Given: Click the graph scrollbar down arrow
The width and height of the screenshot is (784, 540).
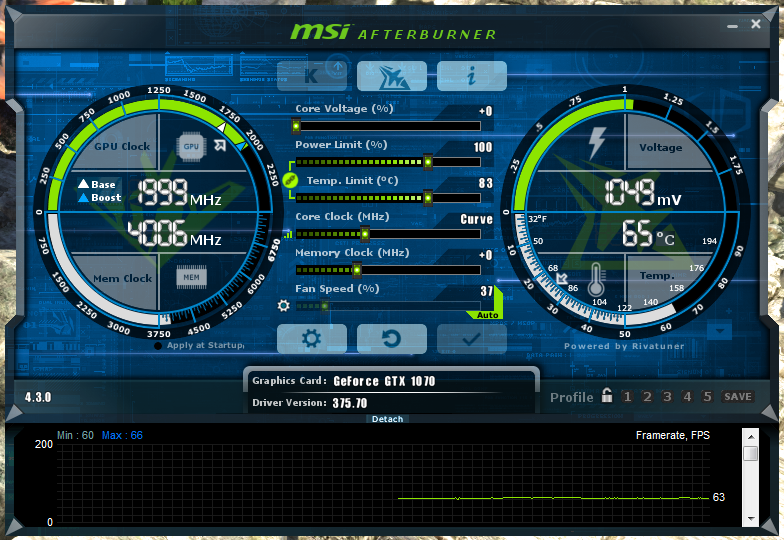Looking at the screenshot, I should point(750,518).
